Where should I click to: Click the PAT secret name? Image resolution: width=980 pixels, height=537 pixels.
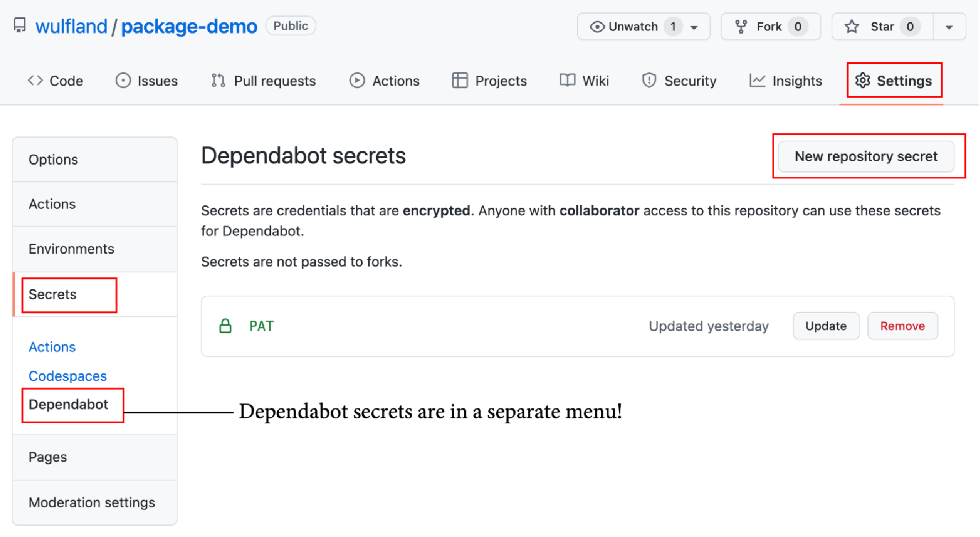coord(261,326)
